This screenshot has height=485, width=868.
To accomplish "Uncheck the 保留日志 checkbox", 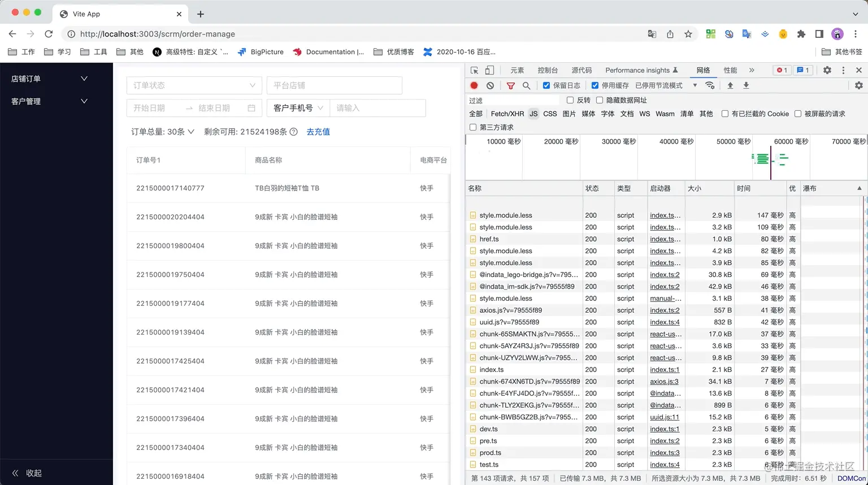I will (546, 85).
